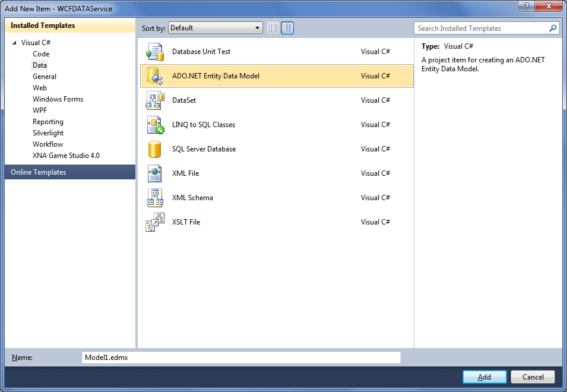567x392 pixels.
Task: Click the Add button
Action: (x=484, y=377)
